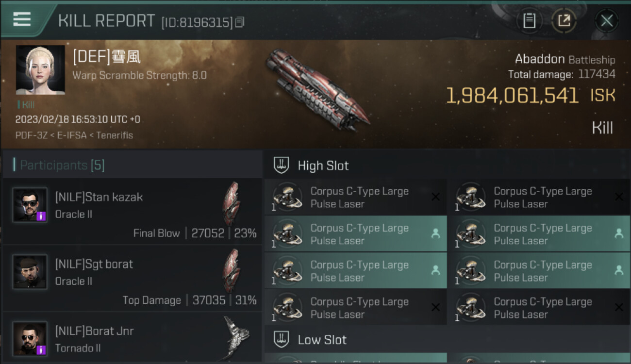The width and height of the screenshot is (631, 364).
Task: Click the 1,984,061,541 ISK value
Action: [512, 96]
